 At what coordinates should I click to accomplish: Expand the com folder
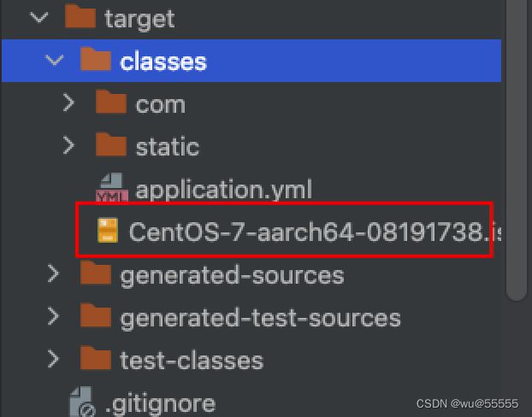(71, 103)
